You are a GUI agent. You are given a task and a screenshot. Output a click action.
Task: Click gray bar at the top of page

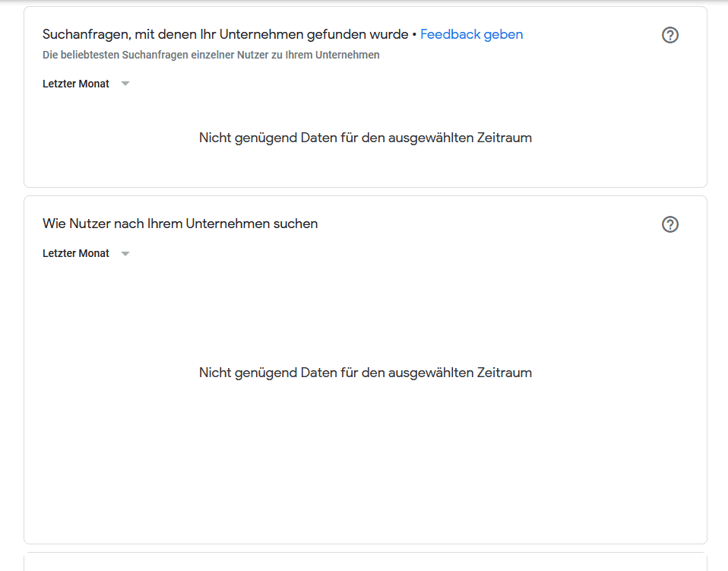coord(365,2)
